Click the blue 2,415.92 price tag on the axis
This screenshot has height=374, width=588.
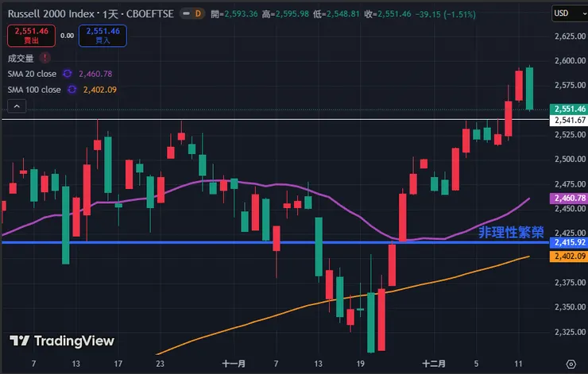click(568, 242)
